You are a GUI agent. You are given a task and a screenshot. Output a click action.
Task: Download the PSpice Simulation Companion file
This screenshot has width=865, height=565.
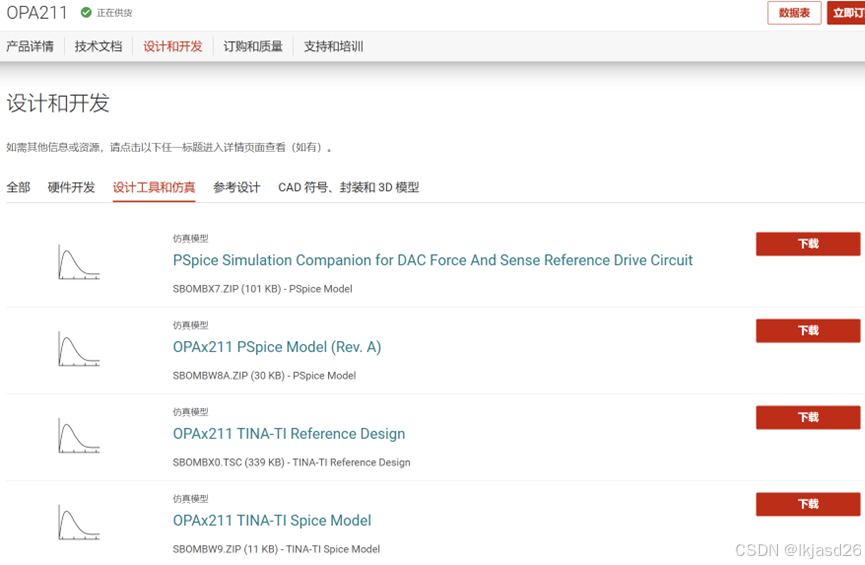click(x=808, y=244)
